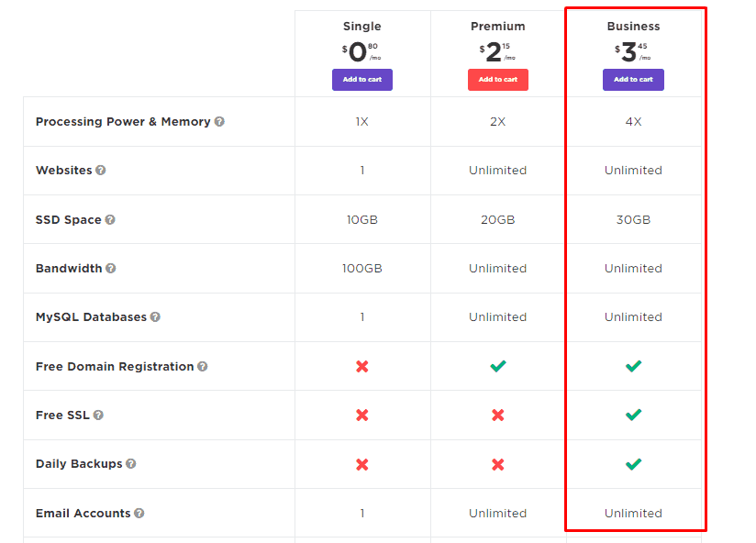The width and height of the screenshot is (756, 543).
Task: Click the green checkmark for Business Free SSL
Action: click(x=633, y=415)
